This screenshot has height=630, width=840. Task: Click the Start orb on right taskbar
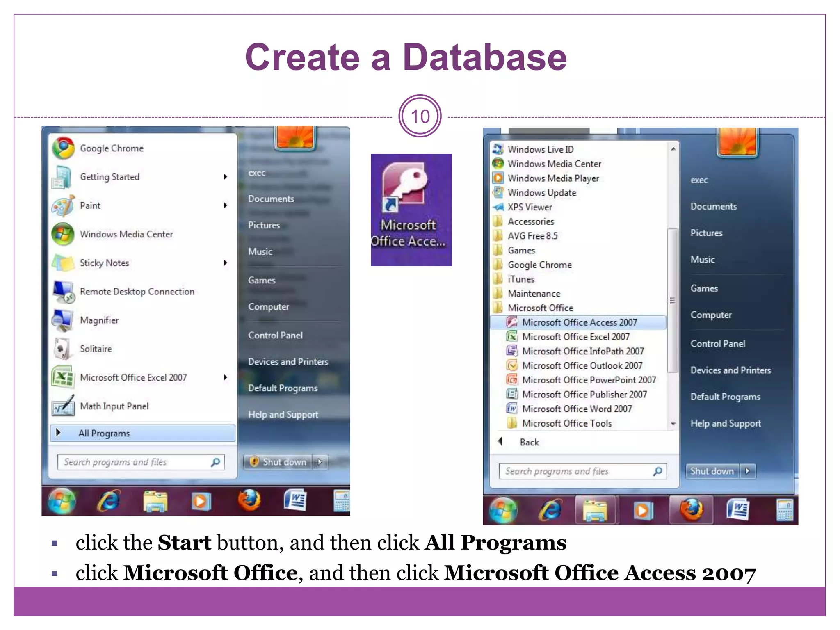pyautogui.click(x=503, y=510)
